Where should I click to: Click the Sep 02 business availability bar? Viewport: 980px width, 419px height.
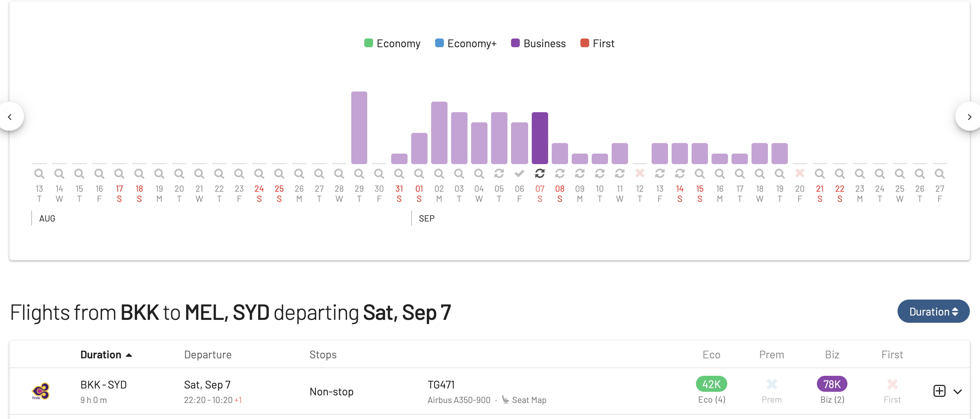(x=439, y=133)
